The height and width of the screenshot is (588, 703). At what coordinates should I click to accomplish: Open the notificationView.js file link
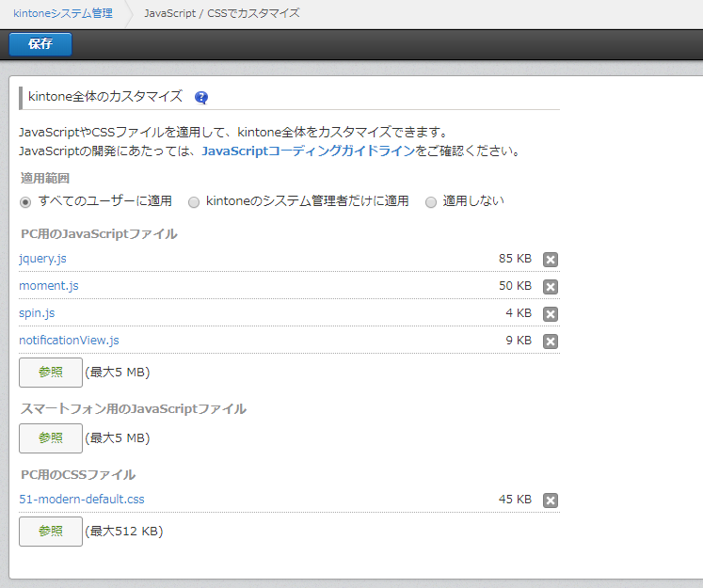point(69,341)
